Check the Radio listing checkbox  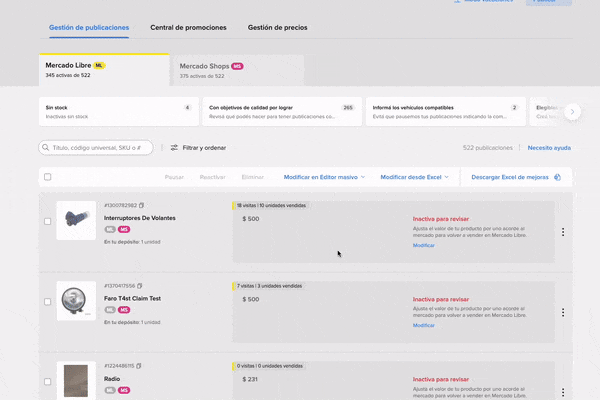[x=47, y=382]
